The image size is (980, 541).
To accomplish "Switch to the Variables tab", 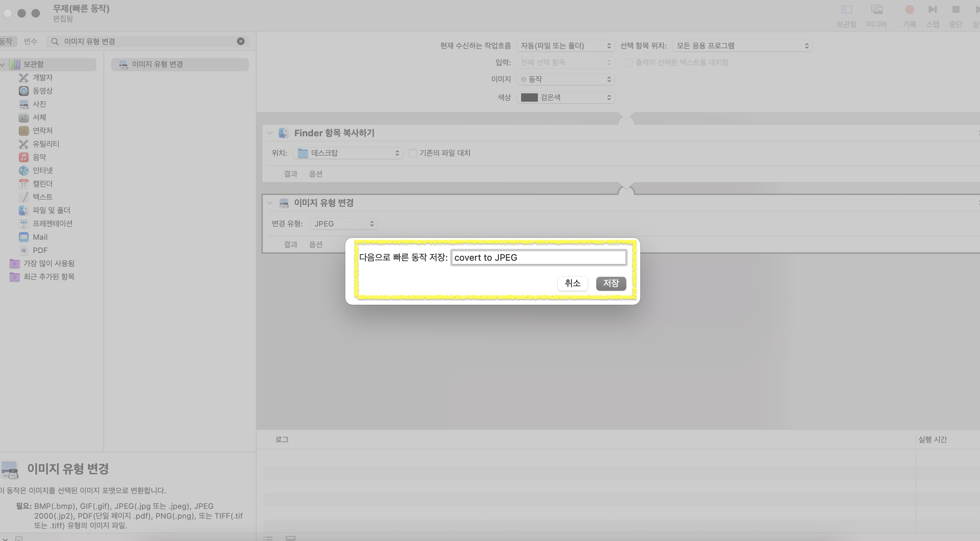I will 30,42.
